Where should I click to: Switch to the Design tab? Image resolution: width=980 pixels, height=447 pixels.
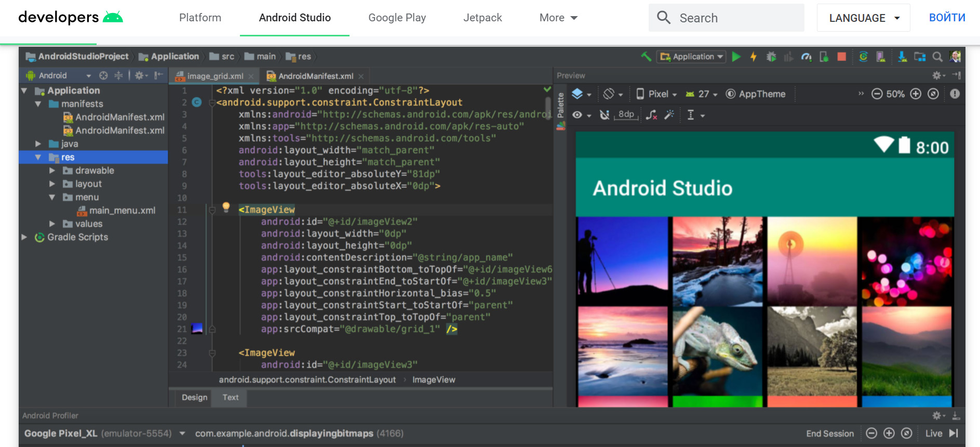194,397
